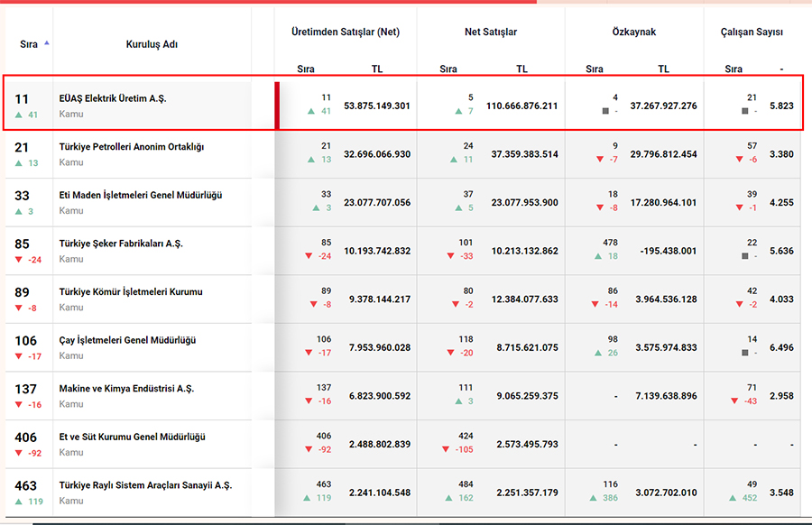This screenshot has height=525, width=812.
Task: Click green up arrow under rank 21
Action: pos(19,163)
